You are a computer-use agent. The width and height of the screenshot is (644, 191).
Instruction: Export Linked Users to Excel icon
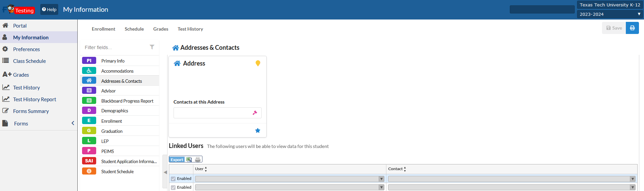coord(189,159)
